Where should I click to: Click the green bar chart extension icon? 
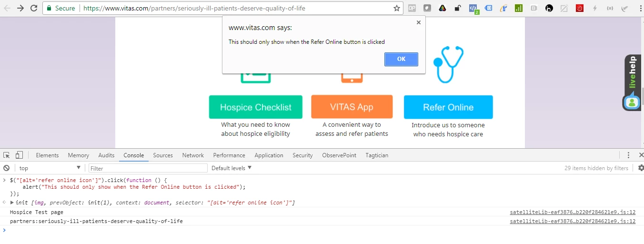pos(519,8)
